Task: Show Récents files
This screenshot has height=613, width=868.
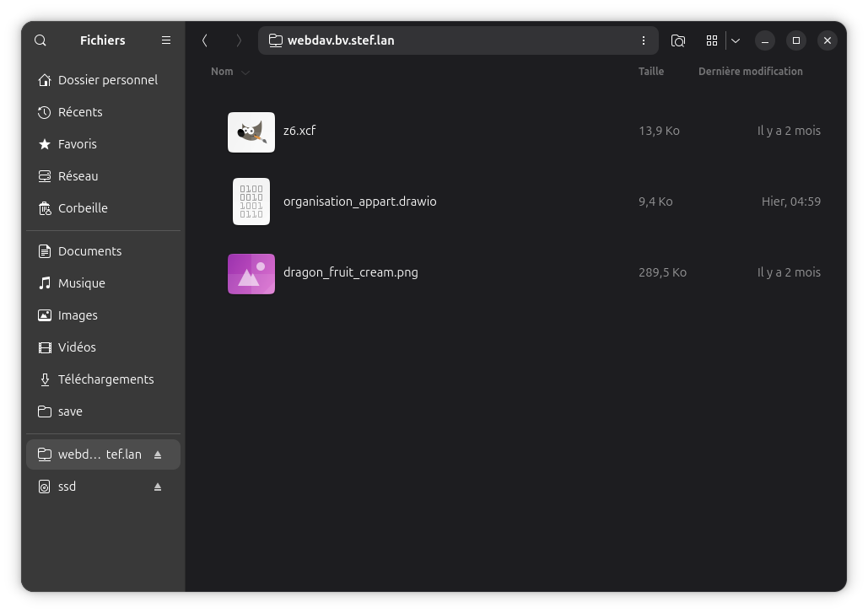Action: pyautogui.click(x=104, y=112)
